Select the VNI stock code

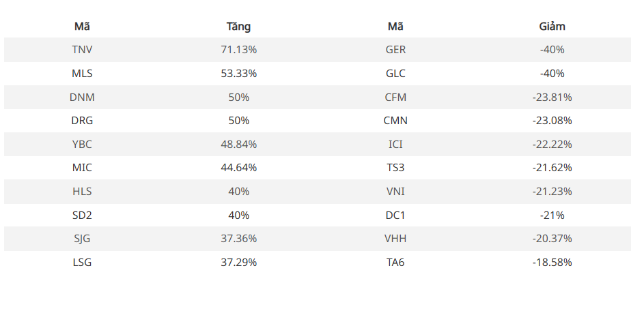click(x=395, y=192)
